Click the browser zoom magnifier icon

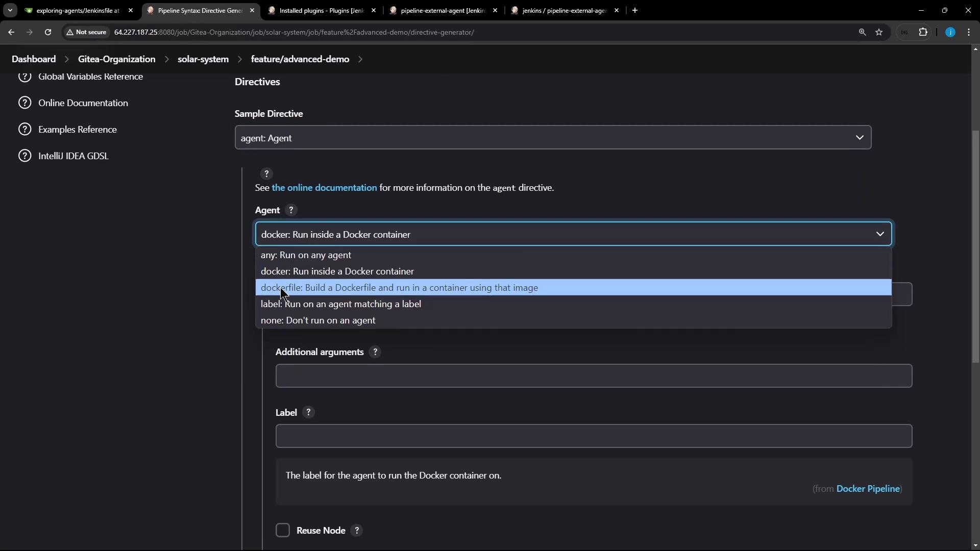tap(862, 32)
